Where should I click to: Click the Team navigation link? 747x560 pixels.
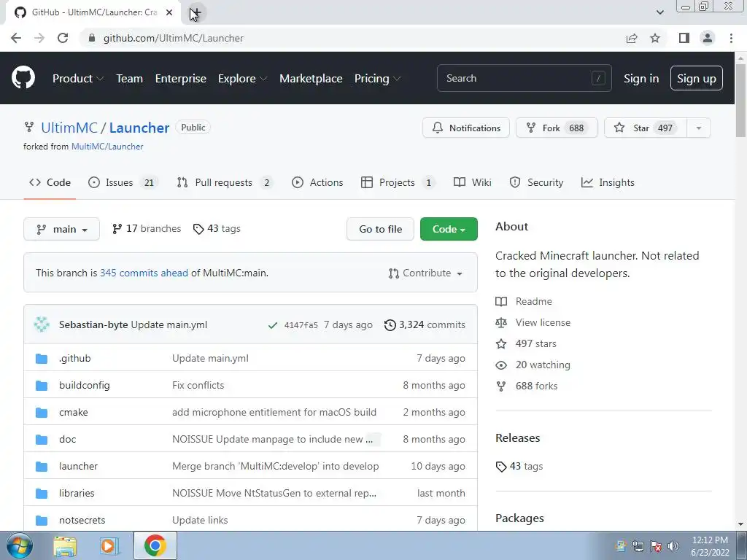(x=130, y=79)
